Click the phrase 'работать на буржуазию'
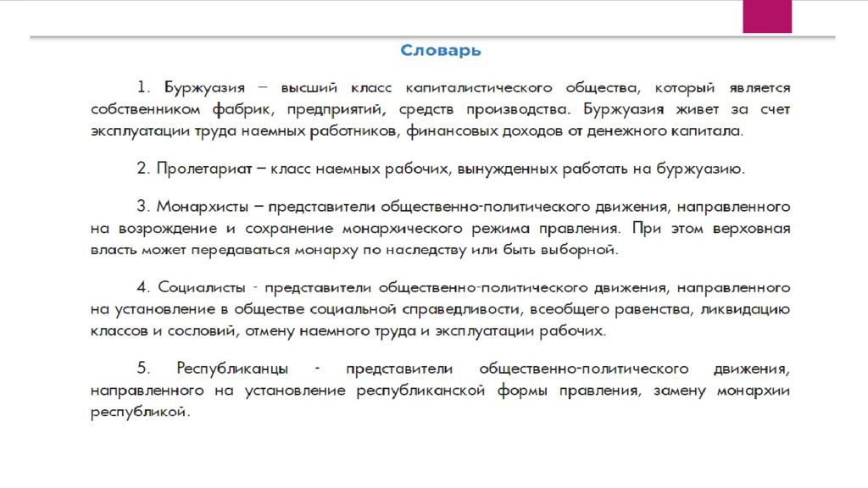 coord(652,169)
